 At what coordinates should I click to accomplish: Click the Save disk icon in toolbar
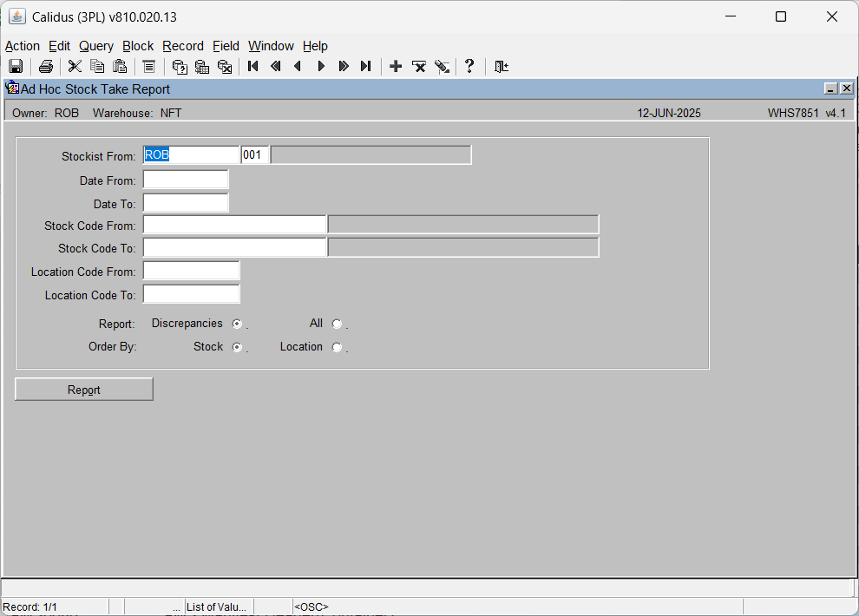click(16, 66)
